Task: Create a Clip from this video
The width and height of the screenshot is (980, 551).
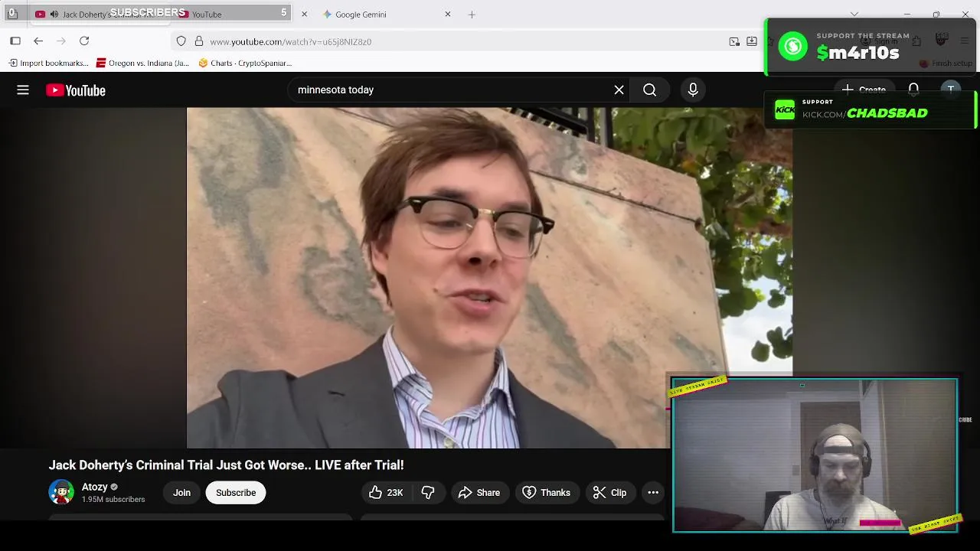Action: pyautogui.click(x=609, y=493)
